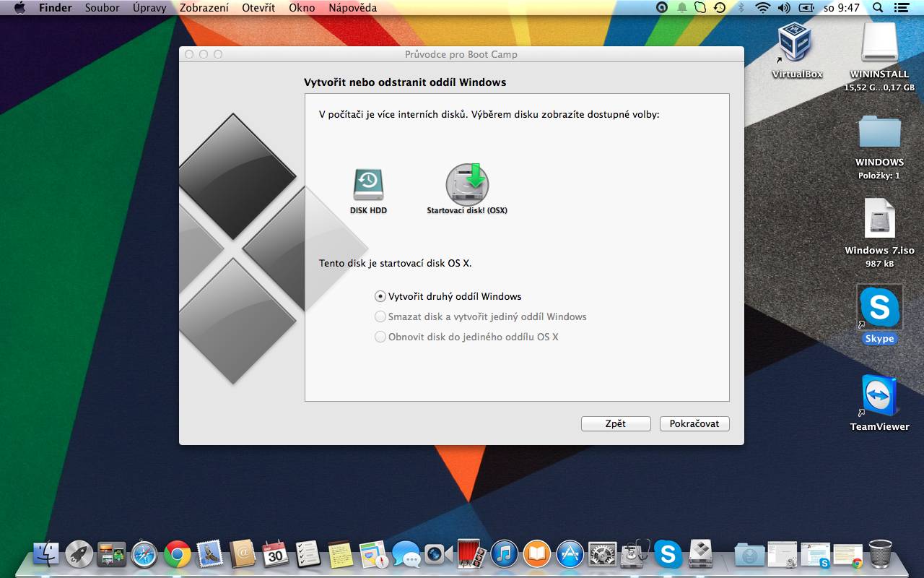The height and width of the screenshot is (578, 924).
Task: Choose Vytvořit druhý oddíl Windows option
Action: tap(448, 296)
